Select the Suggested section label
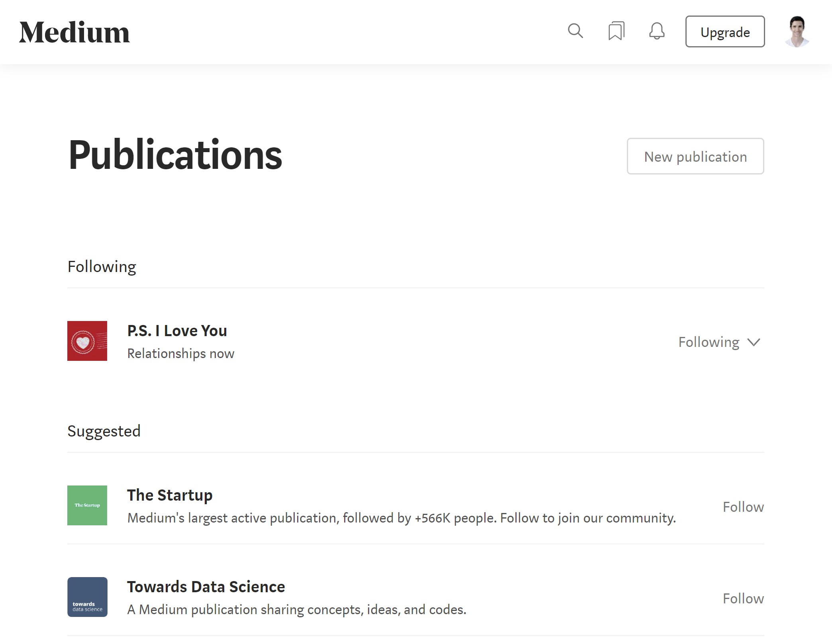832x644 pixels. 104,431
